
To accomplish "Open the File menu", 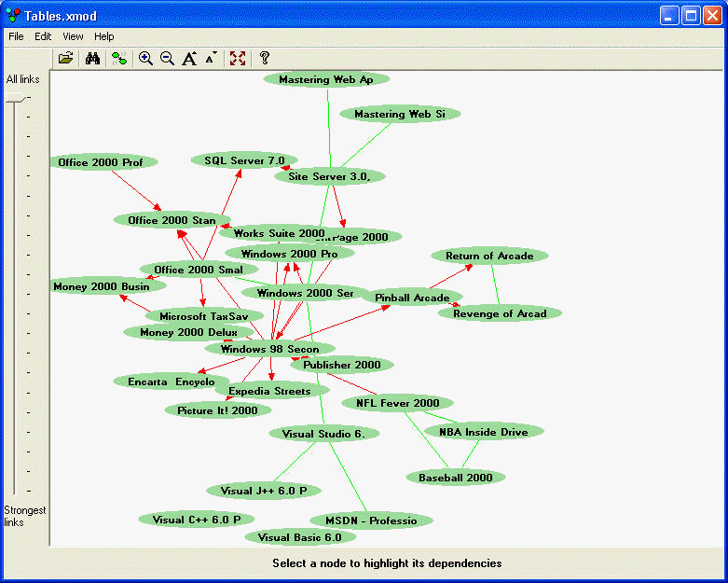I will point(16,36).
